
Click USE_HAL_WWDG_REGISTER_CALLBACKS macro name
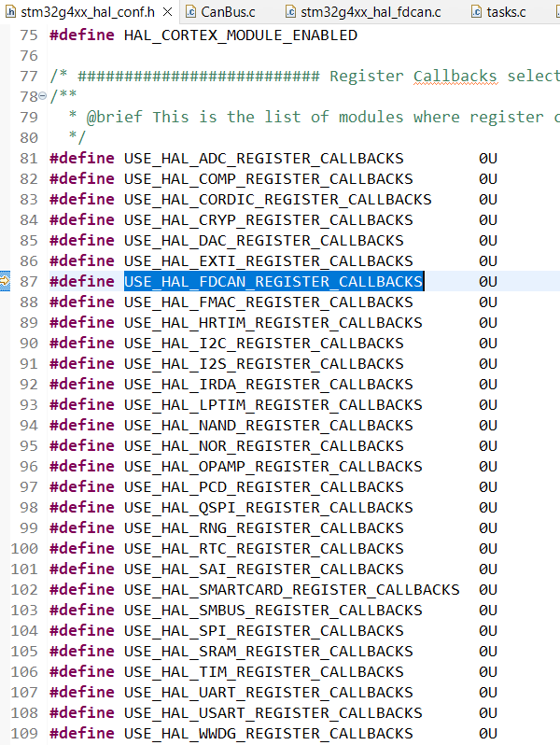pos(269,734)
